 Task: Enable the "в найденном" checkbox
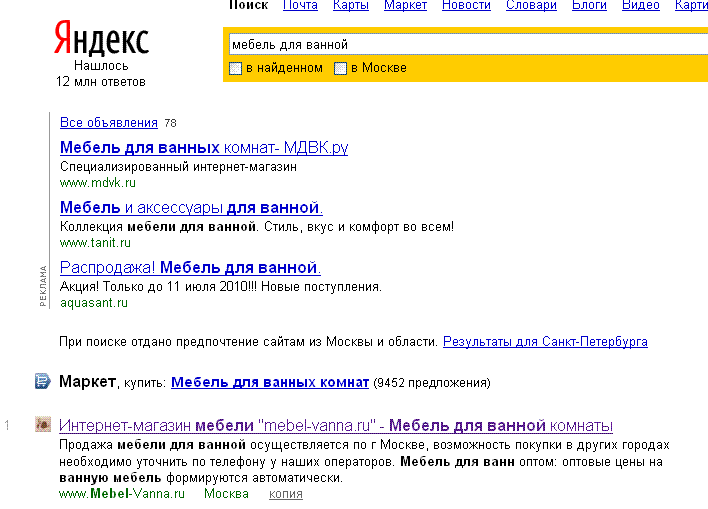tap(235, 68)
